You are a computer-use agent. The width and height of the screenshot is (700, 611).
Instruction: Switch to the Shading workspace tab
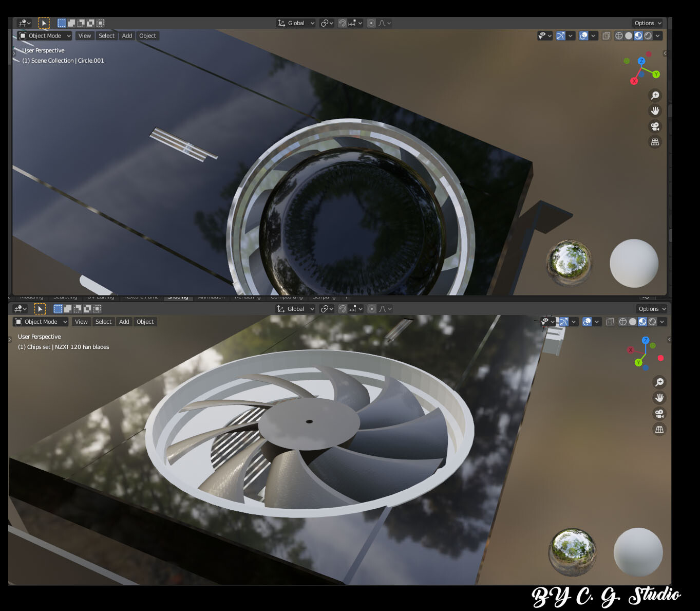tap(177, 297)
